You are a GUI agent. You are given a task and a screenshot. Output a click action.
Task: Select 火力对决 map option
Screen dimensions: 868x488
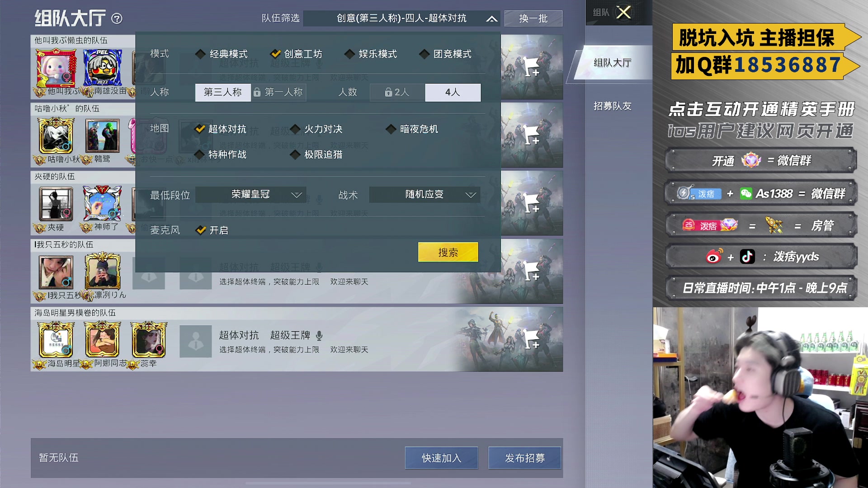[316, 129]
